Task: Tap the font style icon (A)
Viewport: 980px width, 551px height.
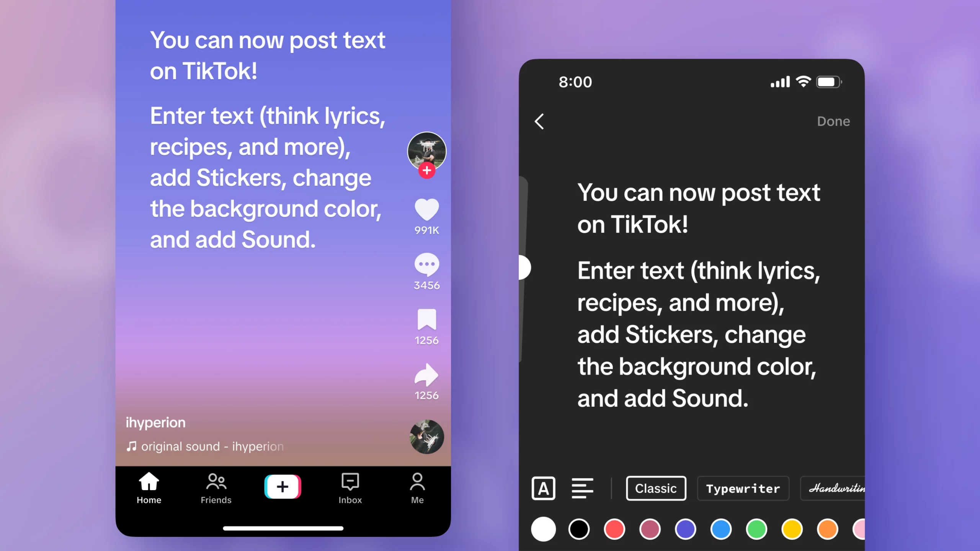Action: [x=544, y=488]
